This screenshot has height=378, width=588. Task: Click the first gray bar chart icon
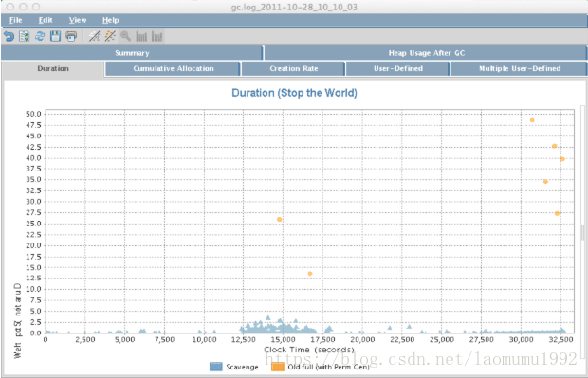click(141, 36)
